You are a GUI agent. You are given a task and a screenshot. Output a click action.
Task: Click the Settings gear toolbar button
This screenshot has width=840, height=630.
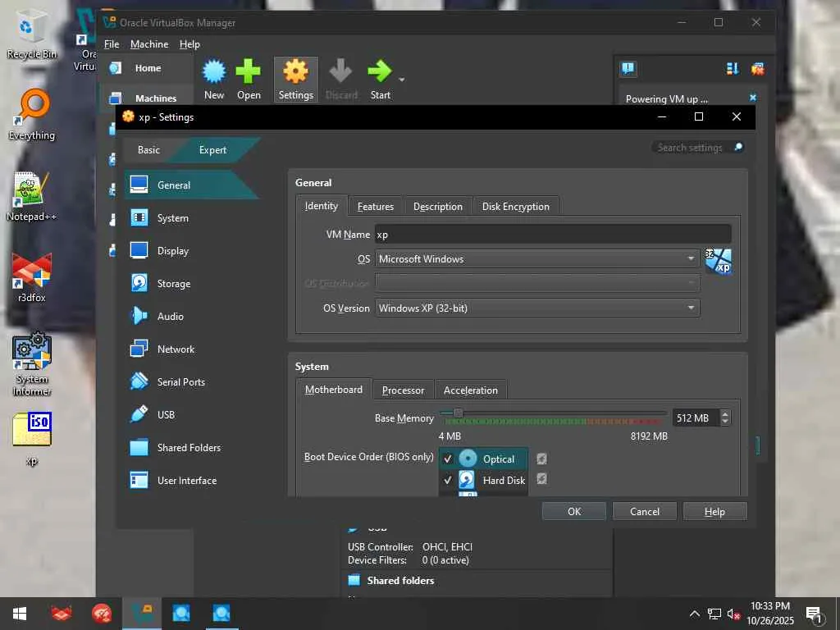click(x=295, y=80)
